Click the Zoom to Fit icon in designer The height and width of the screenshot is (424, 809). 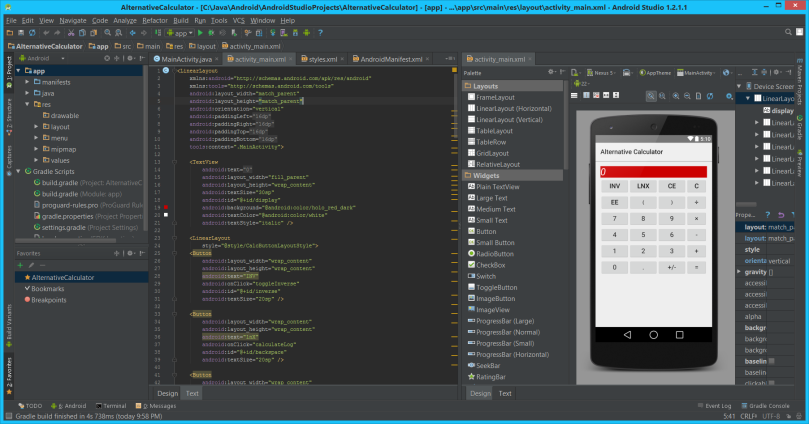[x=651, y=96]
